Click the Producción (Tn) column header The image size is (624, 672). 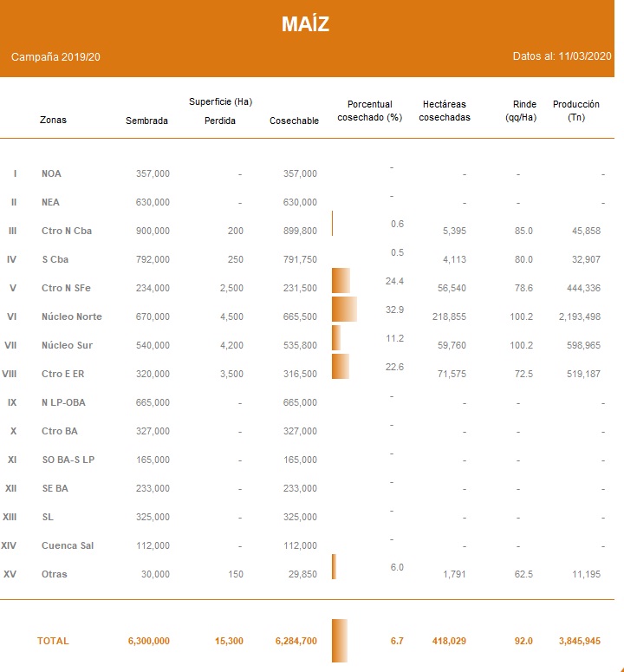(x=575, y=111)
